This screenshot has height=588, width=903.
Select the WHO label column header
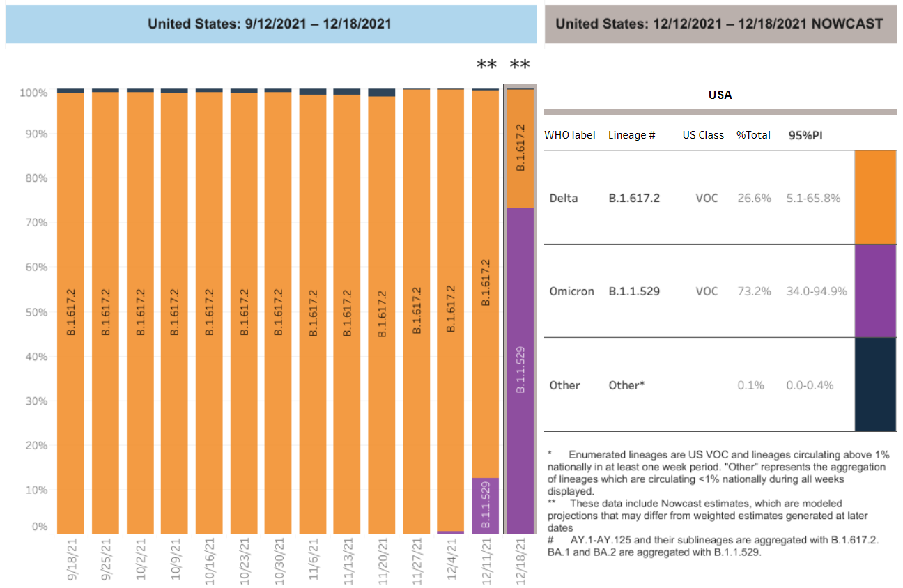tap(571, 135)
